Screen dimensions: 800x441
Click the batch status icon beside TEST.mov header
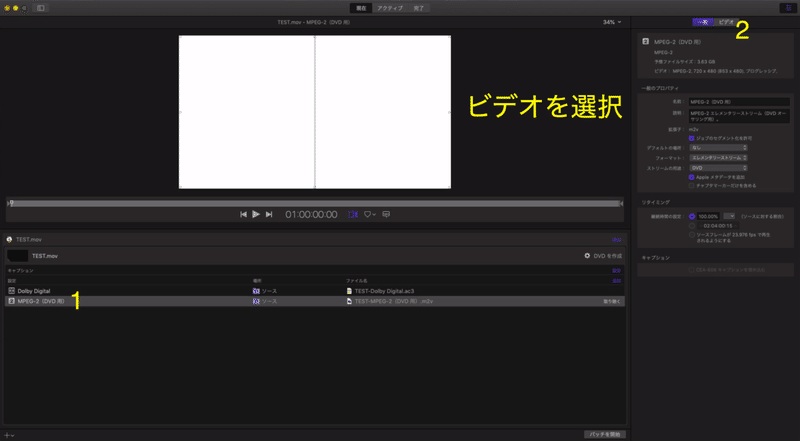click(x=9, y=239)
